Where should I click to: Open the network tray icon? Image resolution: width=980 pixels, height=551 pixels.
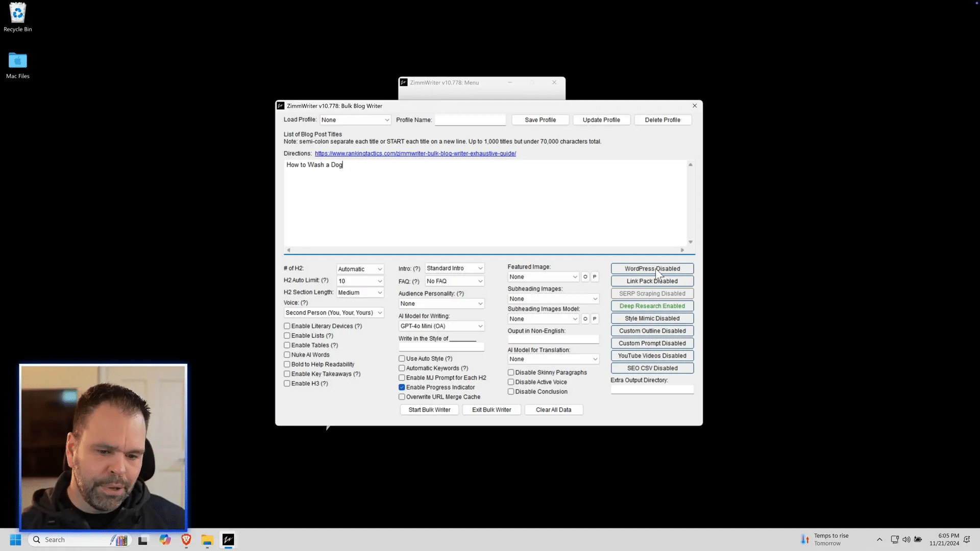[x=895, y=540]
